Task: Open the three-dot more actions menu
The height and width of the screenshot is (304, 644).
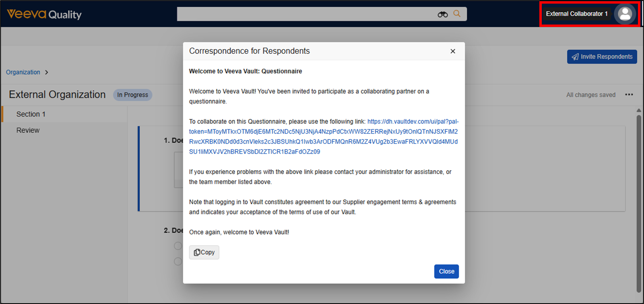Action: pyautogui.click(x=629, y=95)
